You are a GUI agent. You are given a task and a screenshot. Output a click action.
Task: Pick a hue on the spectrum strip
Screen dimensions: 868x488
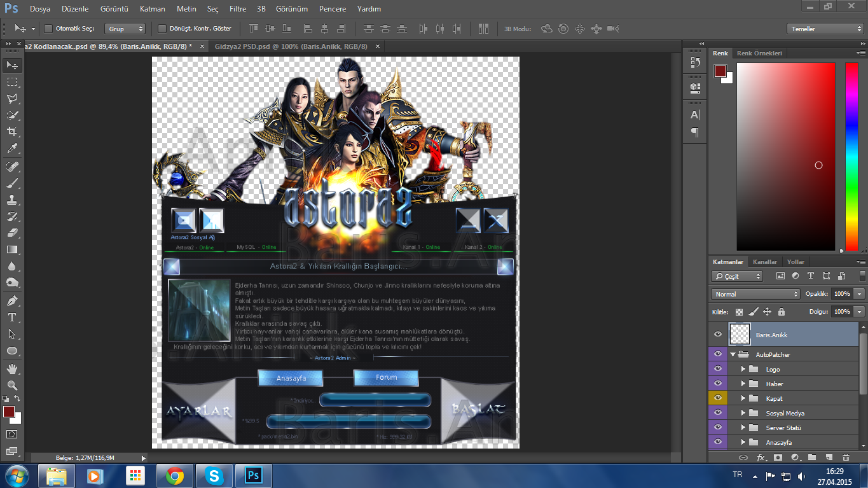[851, 157]
